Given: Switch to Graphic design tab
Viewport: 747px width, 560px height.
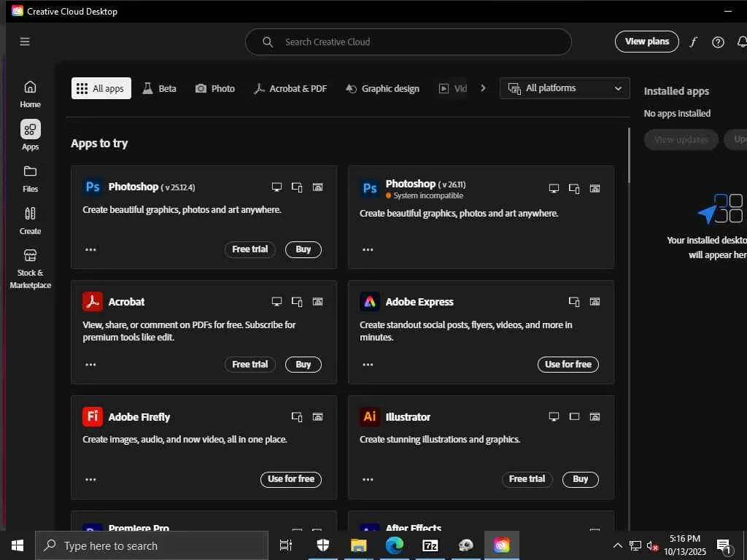Looking at the screenshot, I should [382, 88].
